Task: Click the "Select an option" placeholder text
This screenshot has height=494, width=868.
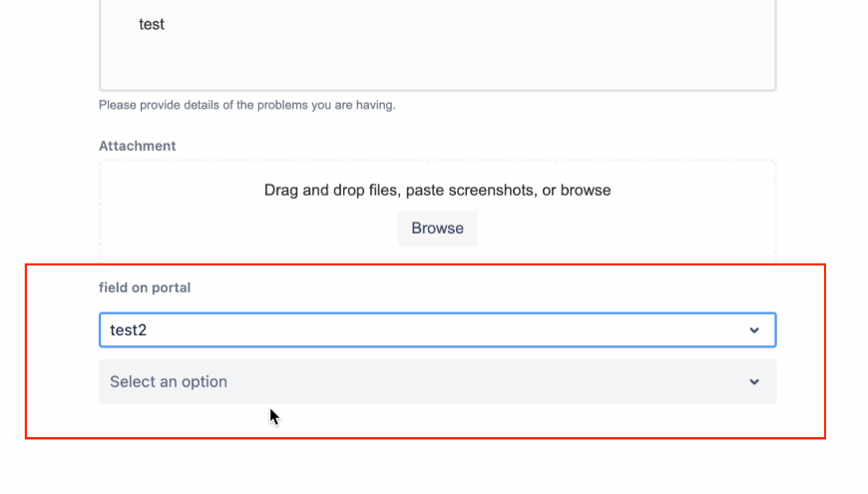Action: [x=169, y=381]
